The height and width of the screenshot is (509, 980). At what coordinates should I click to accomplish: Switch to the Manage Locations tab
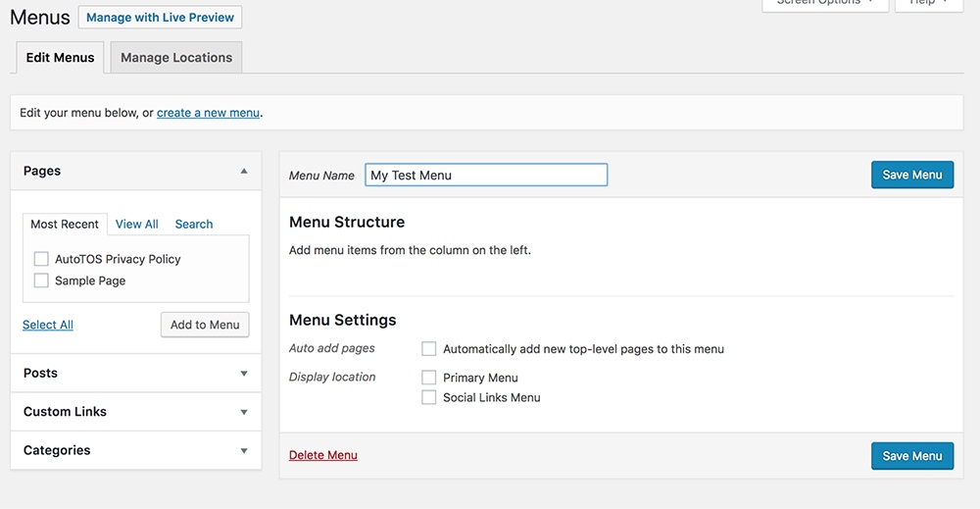[176, 58]
